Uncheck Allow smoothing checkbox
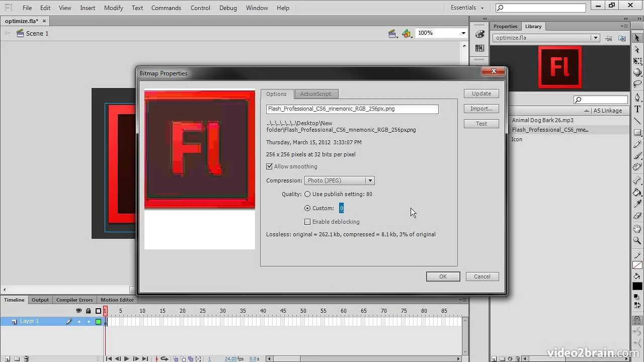This screenshot has width=644, height=362. point(269,166)
